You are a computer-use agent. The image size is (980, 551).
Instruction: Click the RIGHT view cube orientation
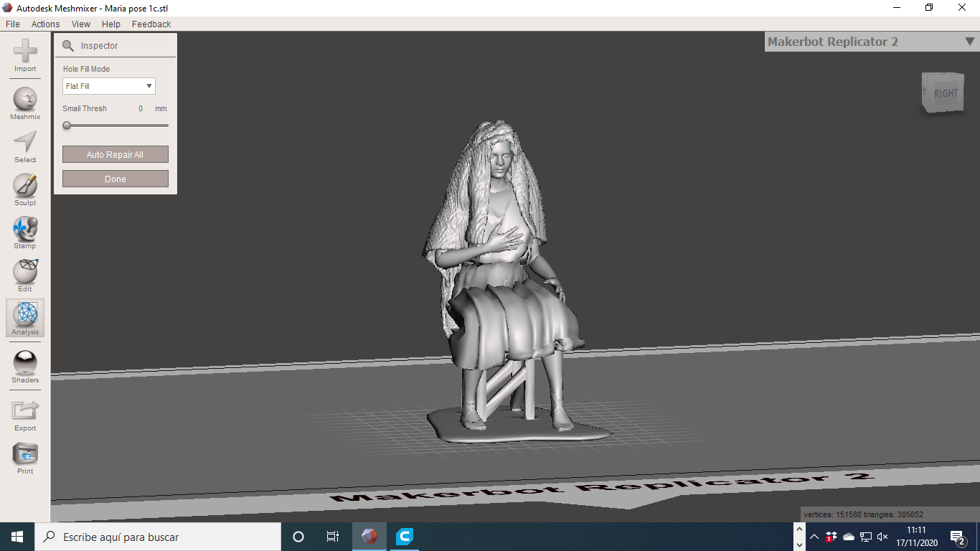coord(946,93)
